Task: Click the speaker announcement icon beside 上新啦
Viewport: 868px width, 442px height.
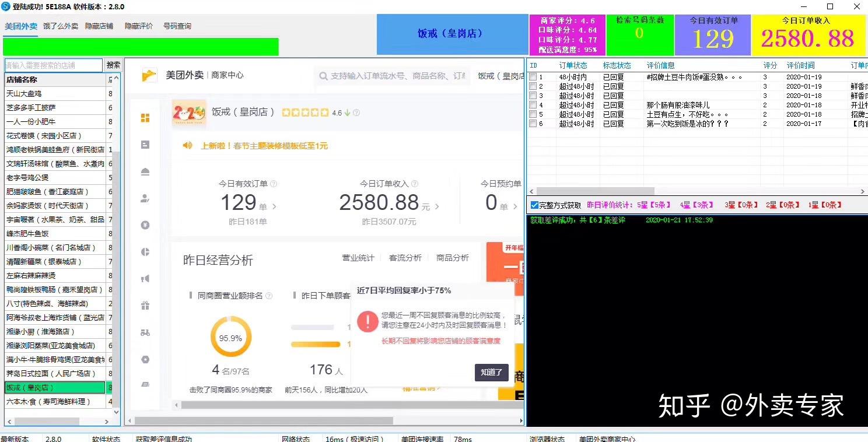Action: coord(187,146)
